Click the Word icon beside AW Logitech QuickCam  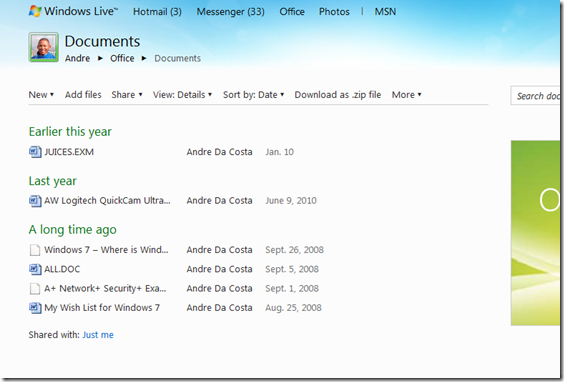35,201
